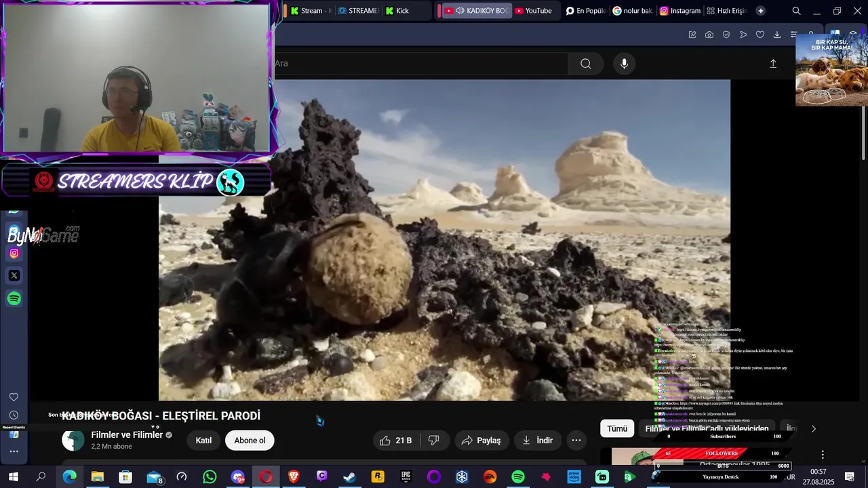The width and height of the screenshot is (868, 488).
Task: Show more filter chips with right chevron
Action: (814, 428)
